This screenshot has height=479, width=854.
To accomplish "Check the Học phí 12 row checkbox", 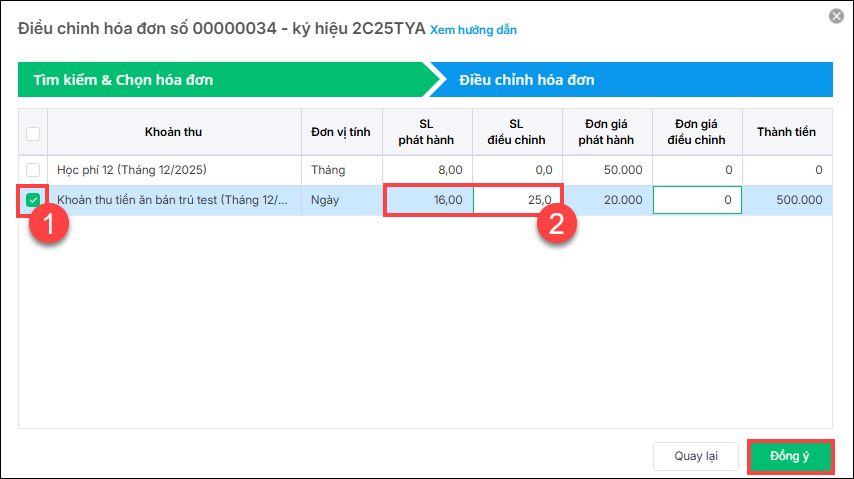I will pyautogui.click(x=33, y=170).
